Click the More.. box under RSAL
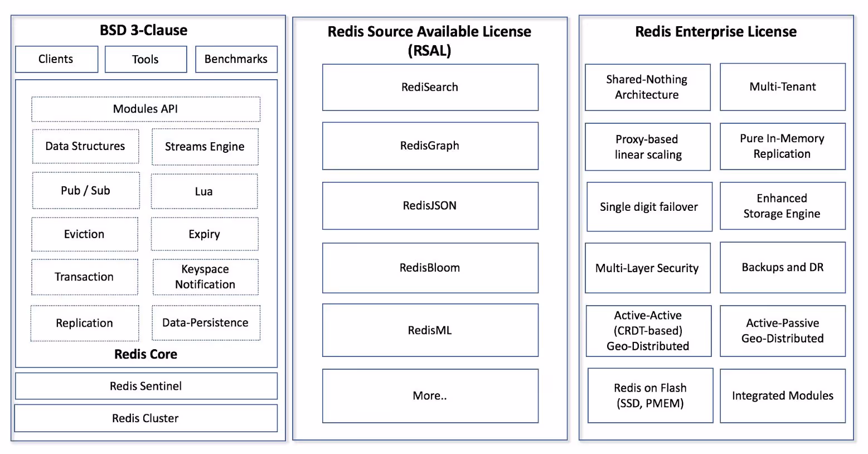The width and height of the screenshot is (868, 454). pyautogui.click(x=430, y=395)
